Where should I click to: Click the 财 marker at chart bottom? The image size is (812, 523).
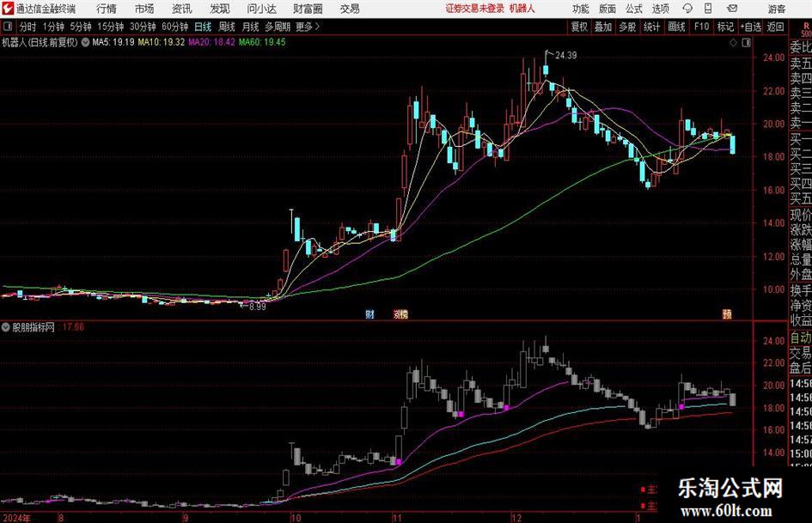pos(369,313)
